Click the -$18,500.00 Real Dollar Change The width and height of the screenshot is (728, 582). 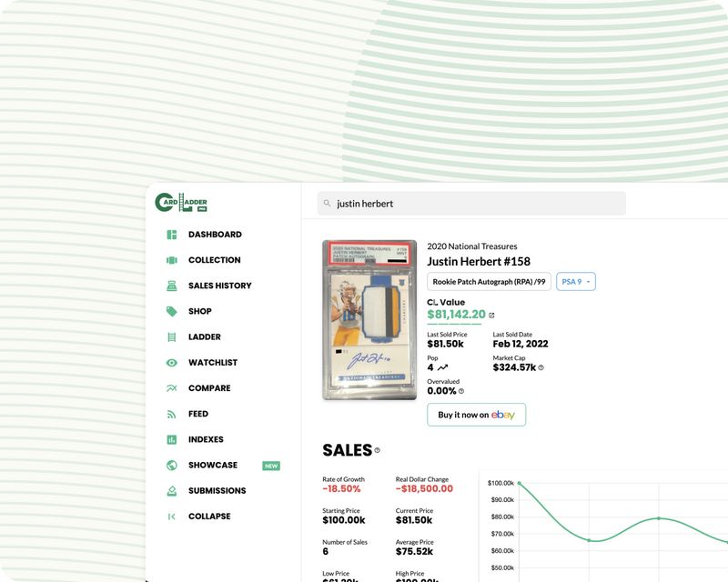pos(424,488)
